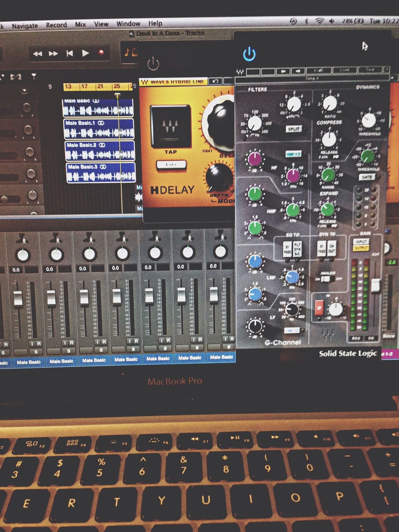Screen dimensions: 399x532
Task: Click the H-Delay undo arrow button
Action: 216,81
